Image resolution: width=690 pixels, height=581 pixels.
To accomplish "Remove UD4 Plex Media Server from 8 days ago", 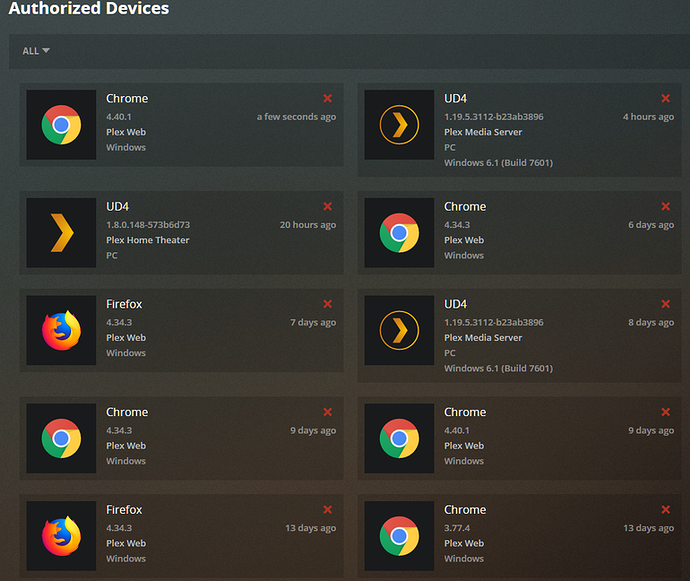I will pyautogui.click(x=666, y=304).
